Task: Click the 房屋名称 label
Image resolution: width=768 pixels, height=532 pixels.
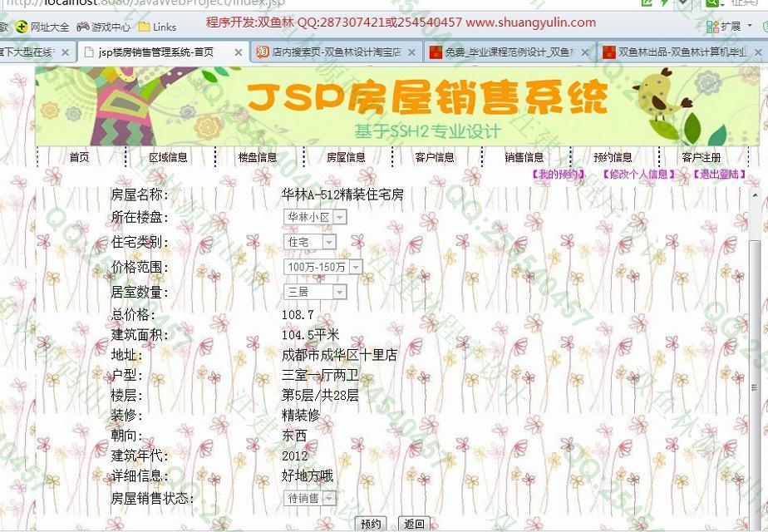Action: tap(139, 195)
